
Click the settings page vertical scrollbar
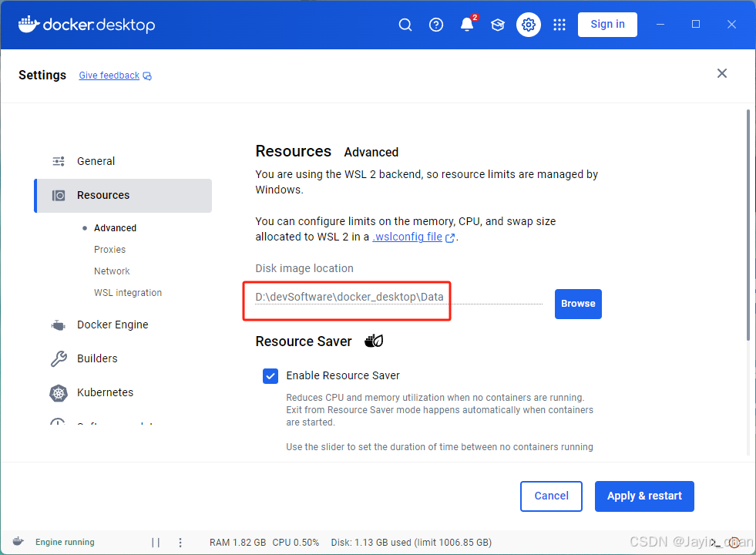(x=748, y=225)
